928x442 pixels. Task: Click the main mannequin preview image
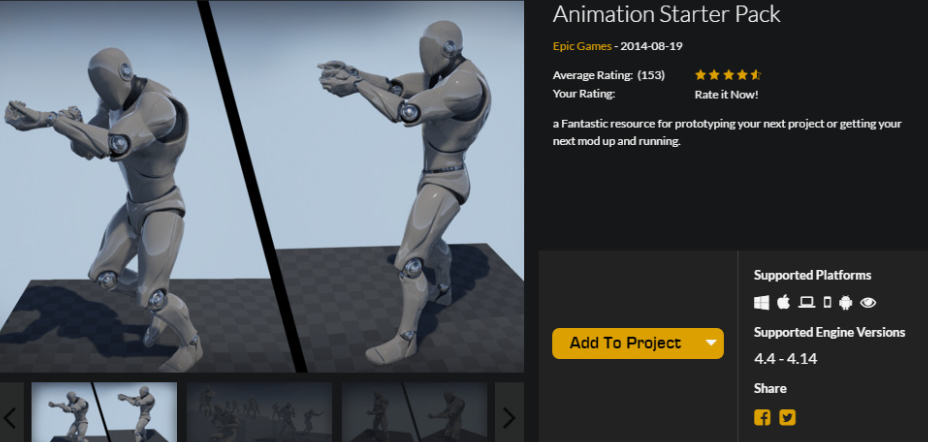click(x=262, y=186)
